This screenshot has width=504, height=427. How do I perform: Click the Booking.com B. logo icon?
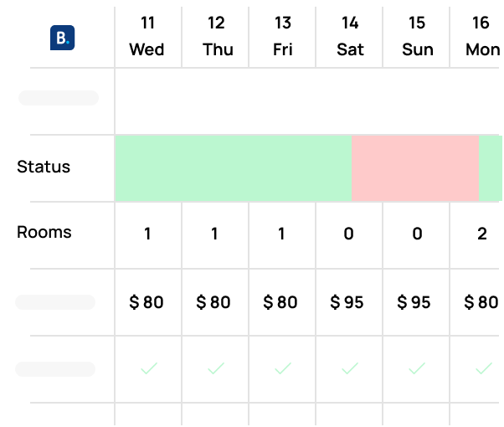click(x=62, y=38)
